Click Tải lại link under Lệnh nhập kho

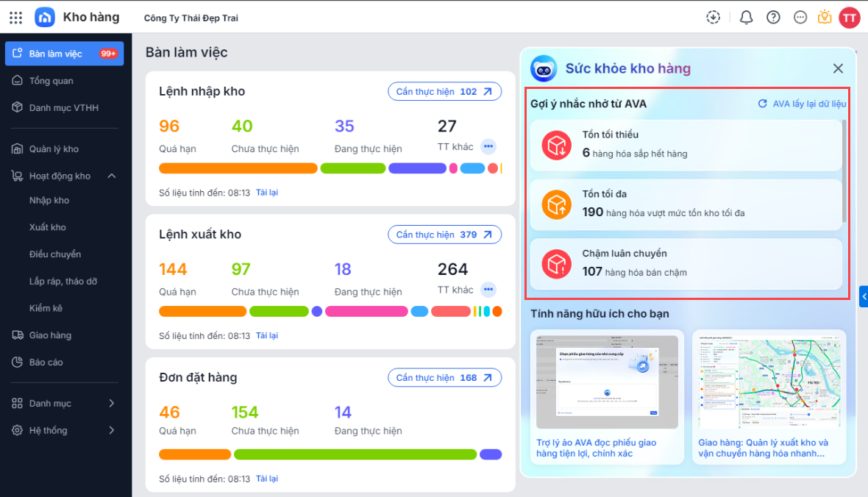(267, 193)
